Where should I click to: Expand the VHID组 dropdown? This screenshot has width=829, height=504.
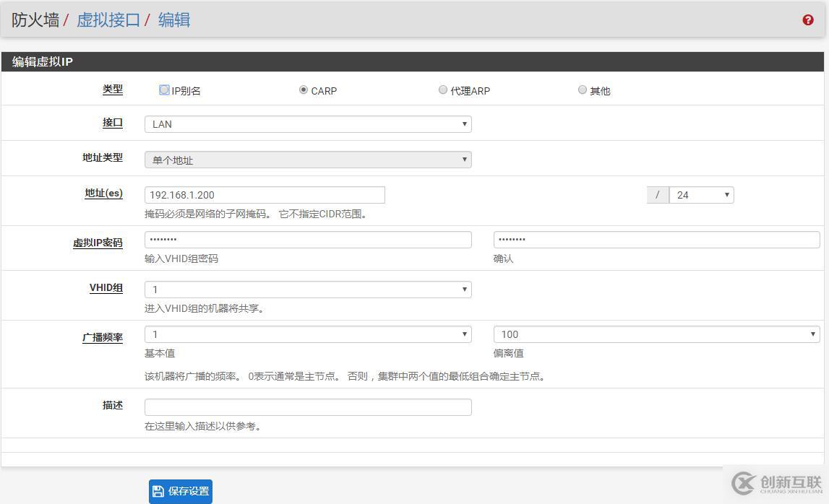307,289
